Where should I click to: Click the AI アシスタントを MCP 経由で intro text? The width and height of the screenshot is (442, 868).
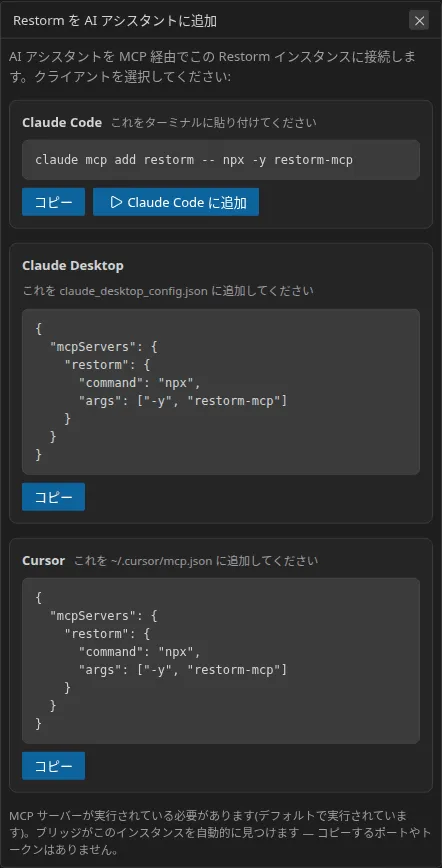tap(213, 66)
